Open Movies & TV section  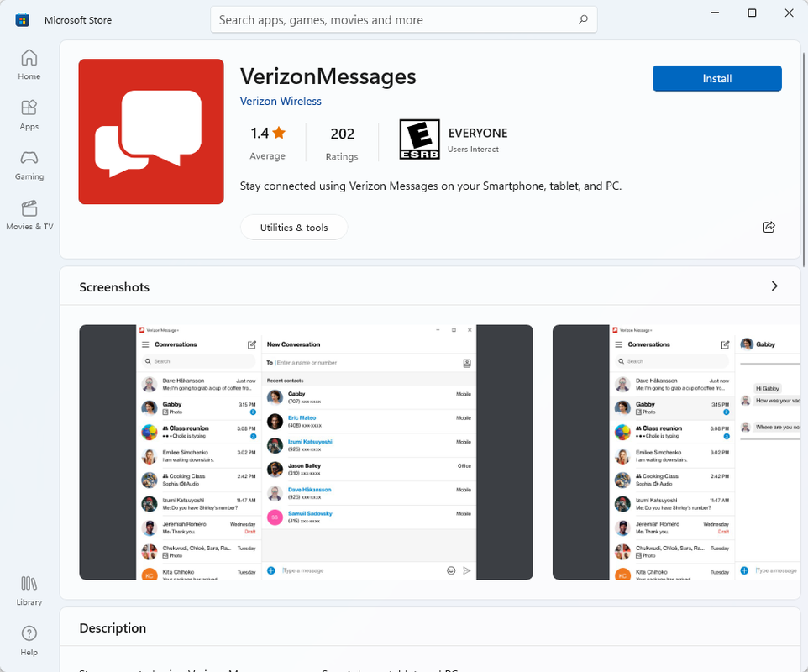click(29, 215)
